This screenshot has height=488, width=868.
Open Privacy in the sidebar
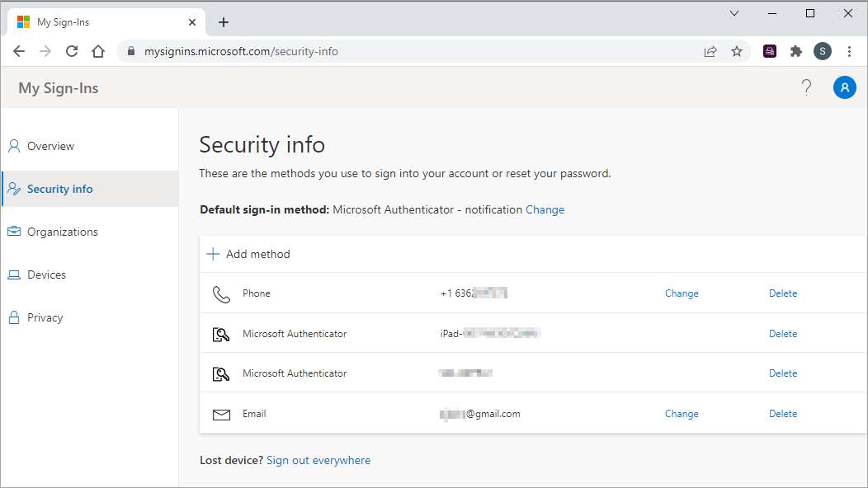click(90, 317)
